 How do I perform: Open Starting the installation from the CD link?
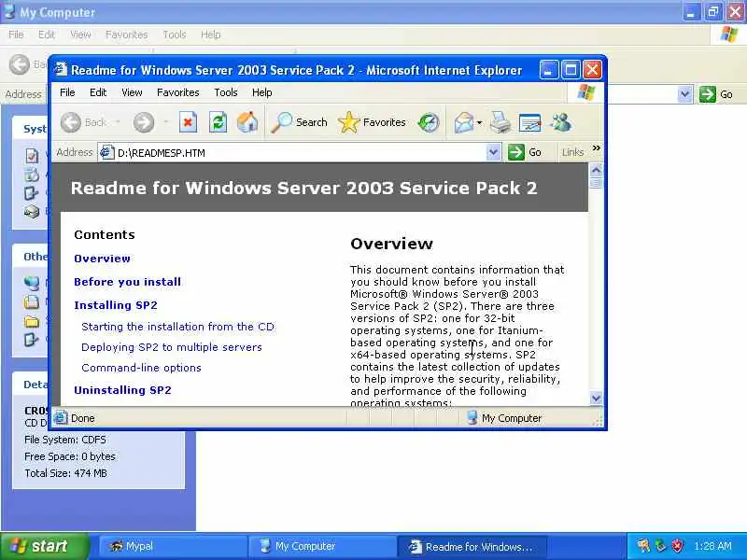[177, 327]
